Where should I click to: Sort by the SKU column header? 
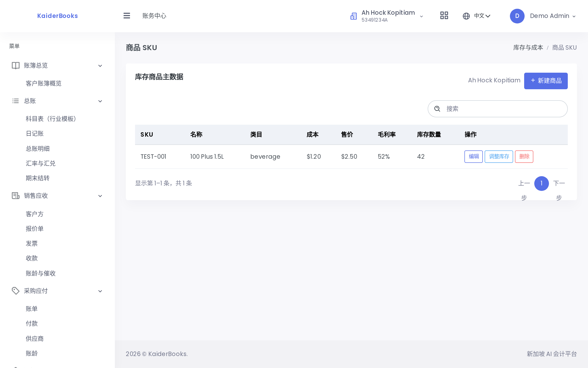coord(147,135)
